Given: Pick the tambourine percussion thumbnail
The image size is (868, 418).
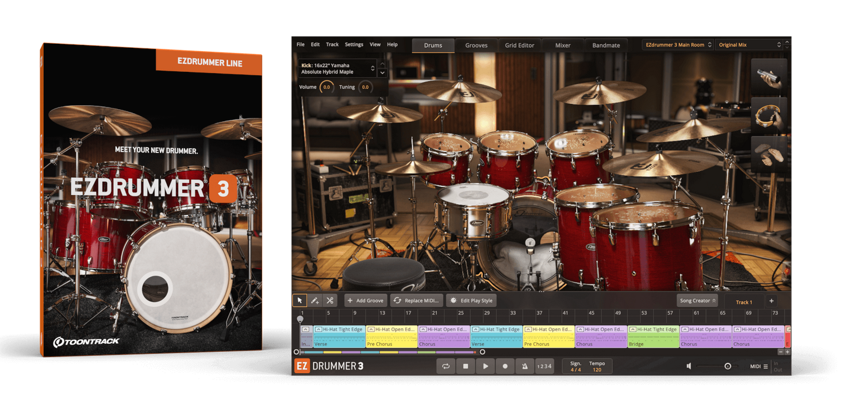Looking at the screenshot, I should [769, 116].
